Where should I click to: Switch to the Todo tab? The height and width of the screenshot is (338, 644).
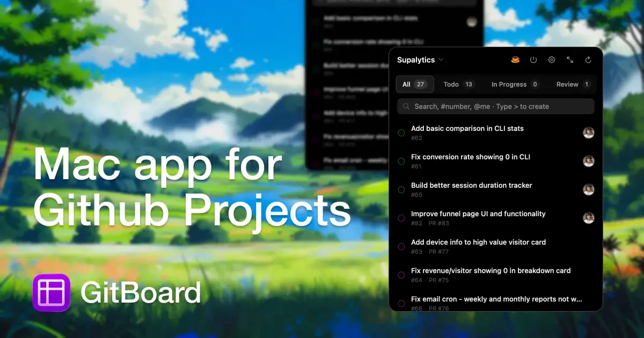click(x=458, y=84)
